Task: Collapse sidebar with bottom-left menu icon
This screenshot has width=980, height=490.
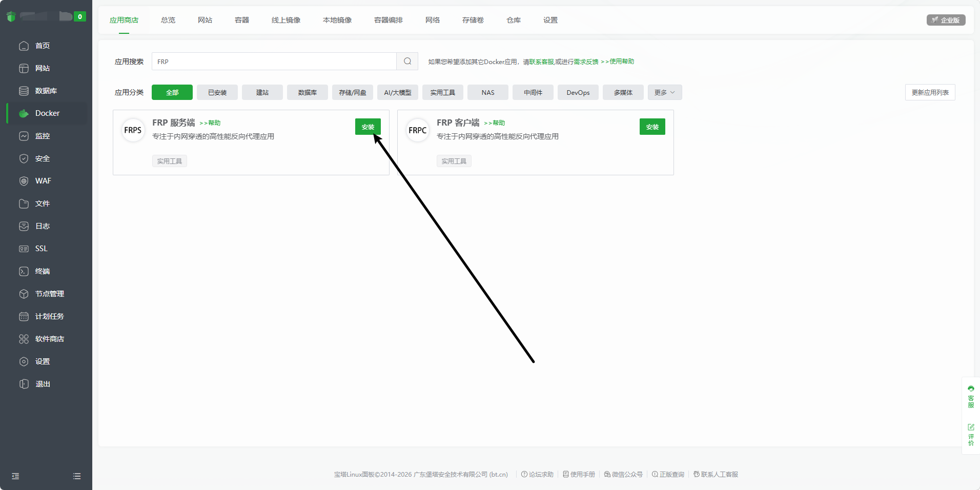Action: coord(15,476)
